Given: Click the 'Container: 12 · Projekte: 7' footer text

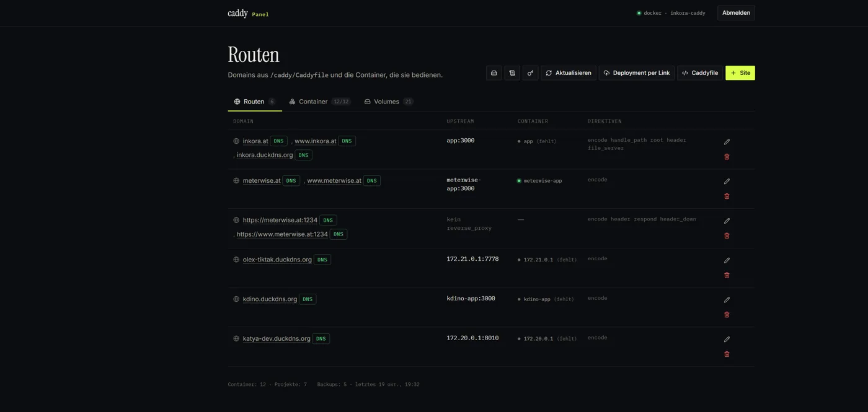Looking at the screenshot, I should 267,385.
